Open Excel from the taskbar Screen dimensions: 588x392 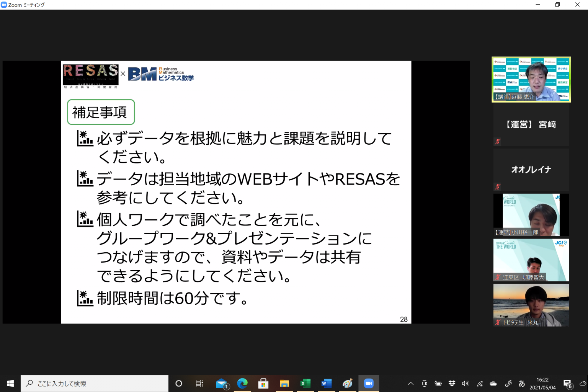click(x=305, y=383)
